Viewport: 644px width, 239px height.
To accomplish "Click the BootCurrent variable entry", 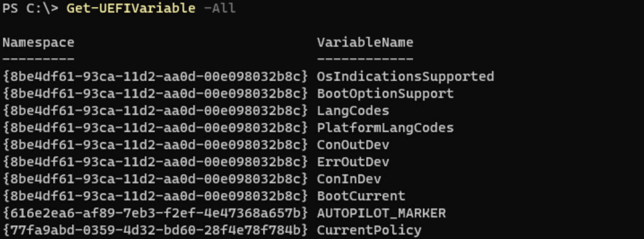I will (x=361, y=196).
